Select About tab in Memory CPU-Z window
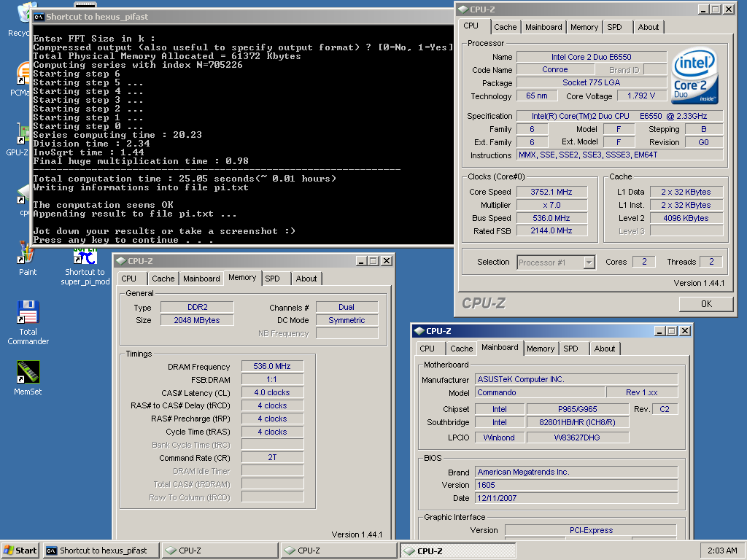This screenshot has height=560, width=747. click(x=306, y=279)
